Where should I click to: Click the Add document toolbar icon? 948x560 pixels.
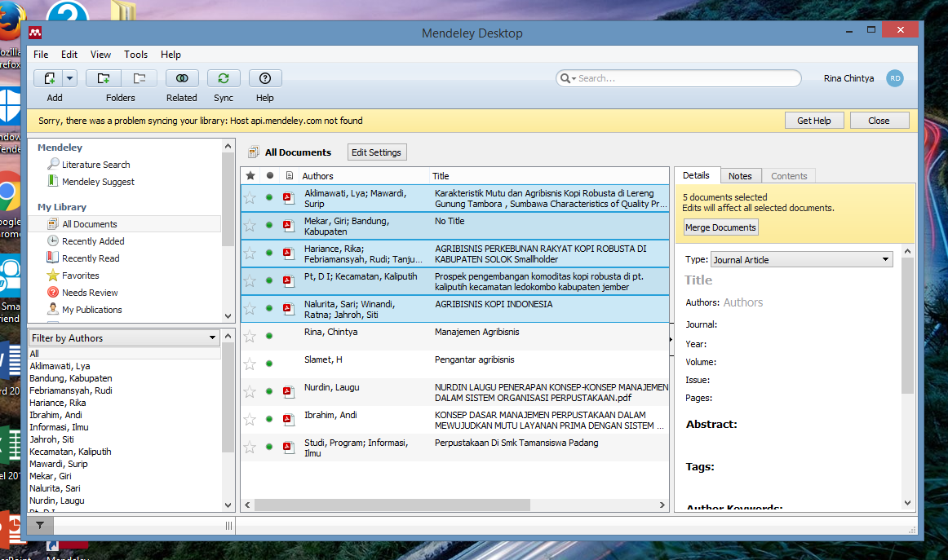tap(50, 78)
